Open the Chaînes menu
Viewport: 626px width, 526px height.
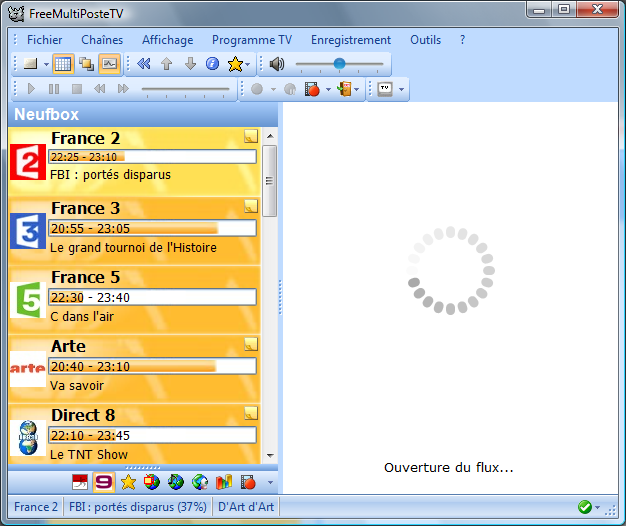pyautogui.click(x=102, y=40)
